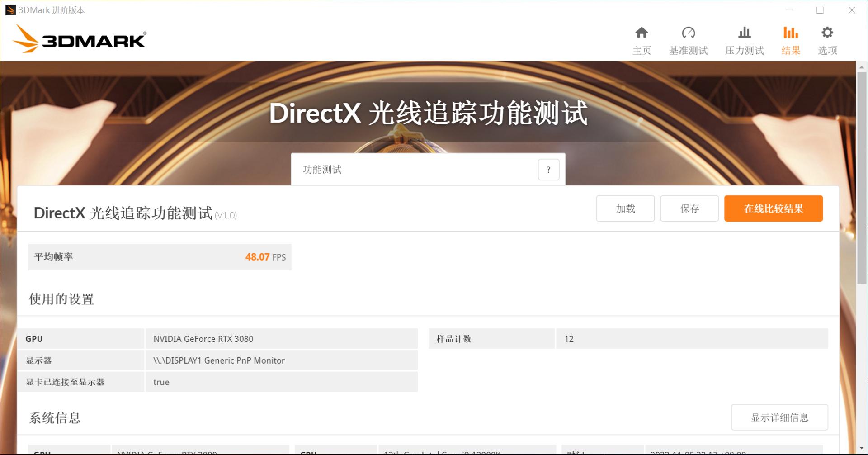Expand details with 显示详细信息 button
Screen dimensions: 868x455
pyautogui.click(x=779, y=417)
